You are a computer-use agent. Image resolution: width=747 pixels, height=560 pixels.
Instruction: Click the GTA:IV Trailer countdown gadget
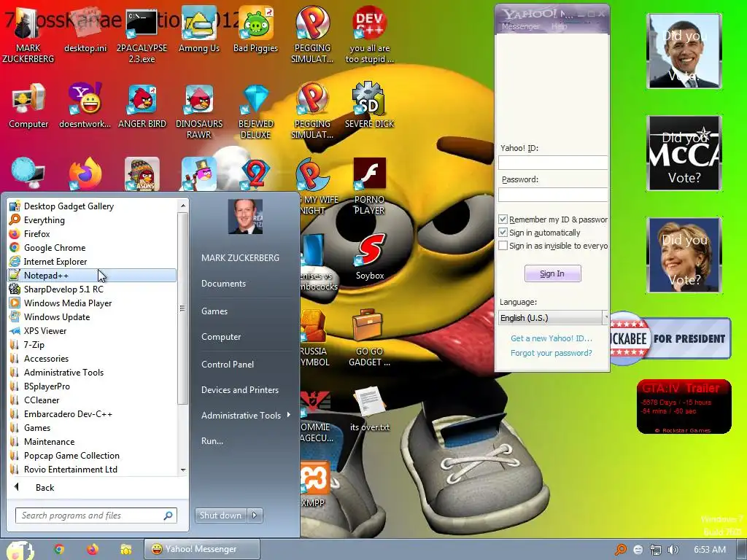pyautogui.click(x=684, y=407)
